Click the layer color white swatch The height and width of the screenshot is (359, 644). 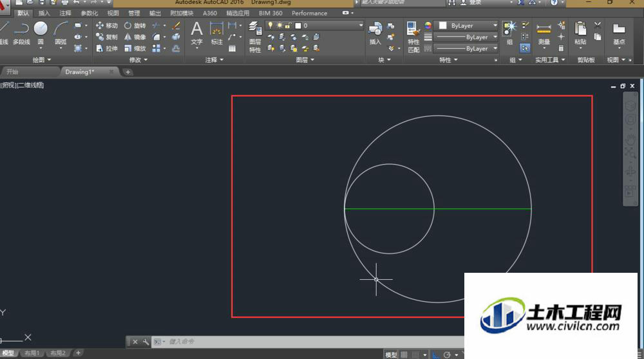click(x=298, y=26)
